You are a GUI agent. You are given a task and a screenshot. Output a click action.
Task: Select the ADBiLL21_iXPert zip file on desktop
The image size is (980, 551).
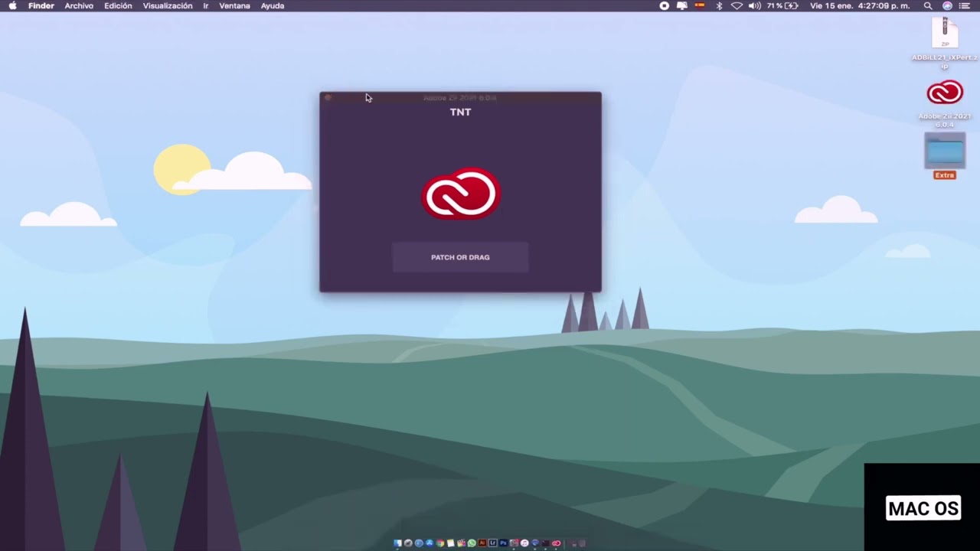point(945,42)
